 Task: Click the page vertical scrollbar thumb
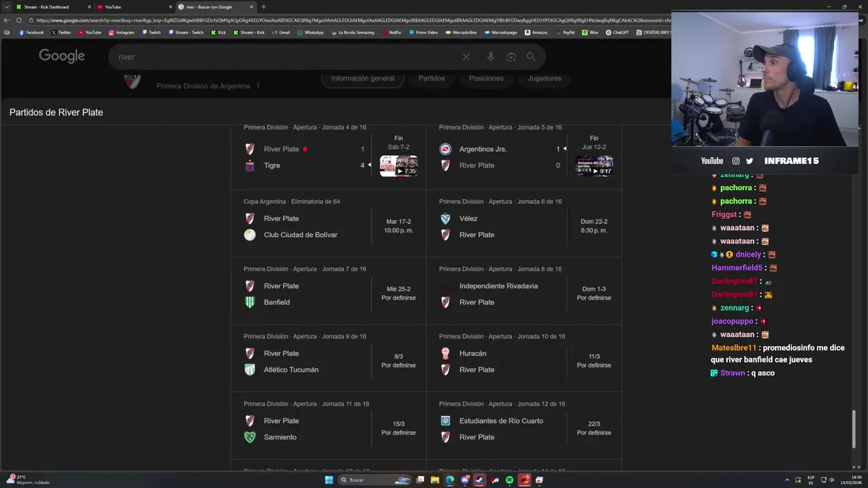tap(854, 429)
